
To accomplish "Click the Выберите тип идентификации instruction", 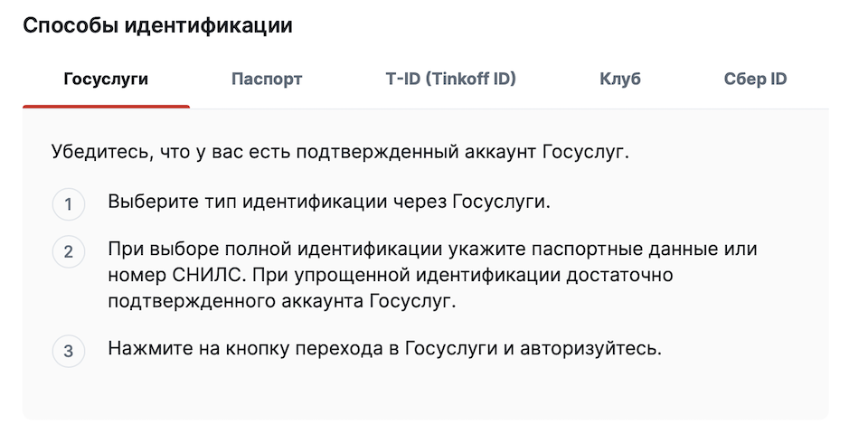I will [329, 203].
